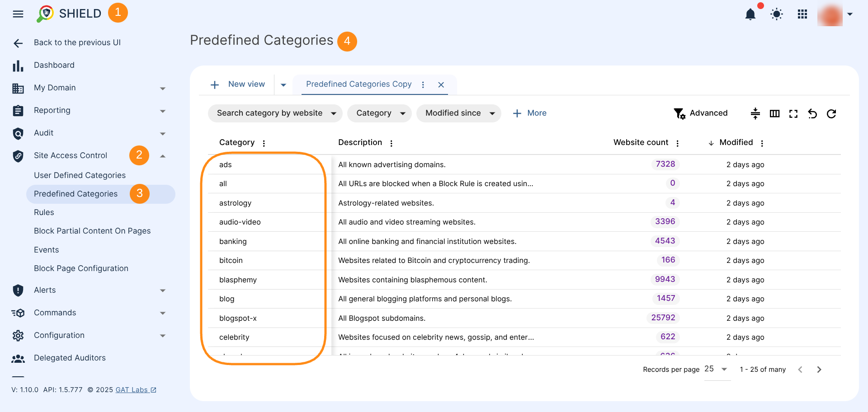Image resolution: width=868 pixels, height=412 pixels.
Task: Click More to add filters
Action: pyautogui.click(x=530, y=113)
